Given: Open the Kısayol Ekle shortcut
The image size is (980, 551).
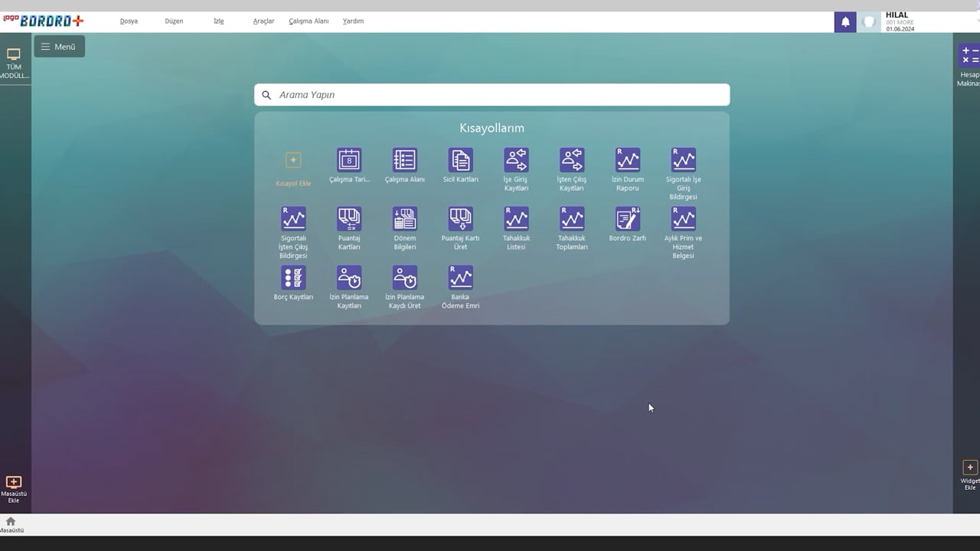Looking at the screenshot, I should (293, 168).
